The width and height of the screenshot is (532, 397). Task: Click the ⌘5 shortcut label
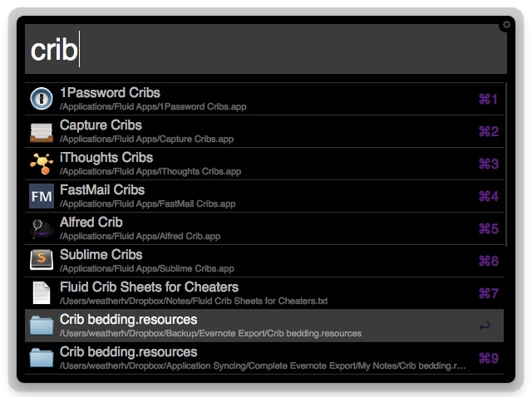[489, 229]
